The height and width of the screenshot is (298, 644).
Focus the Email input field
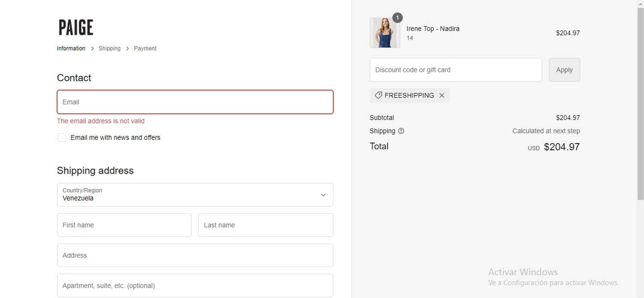(x=195, y=102)
